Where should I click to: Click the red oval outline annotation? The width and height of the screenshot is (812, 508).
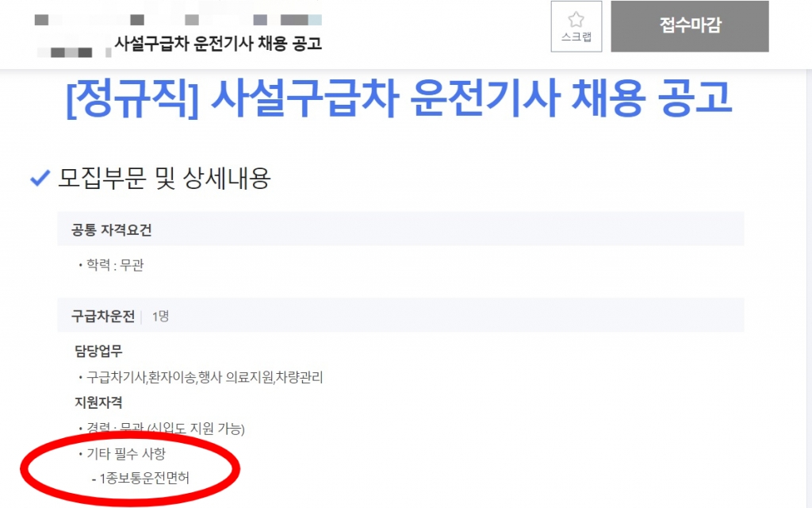point(129,469)
